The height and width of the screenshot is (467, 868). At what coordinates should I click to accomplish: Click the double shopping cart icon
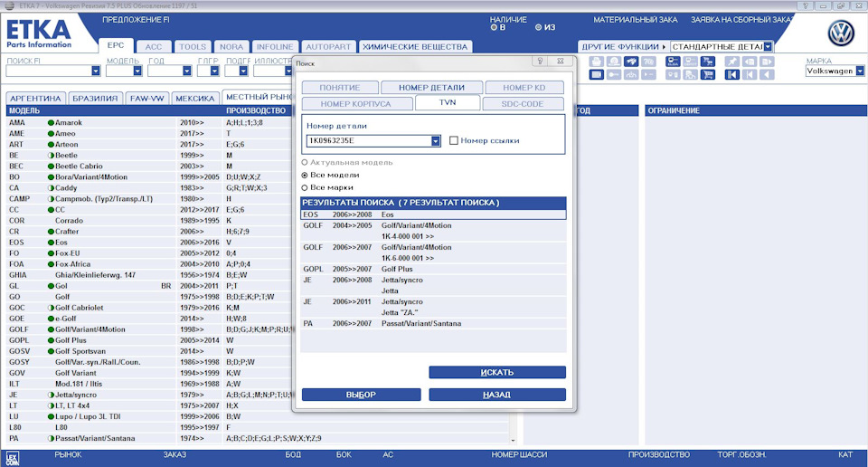pyautogui.click(x=708, y=62)
